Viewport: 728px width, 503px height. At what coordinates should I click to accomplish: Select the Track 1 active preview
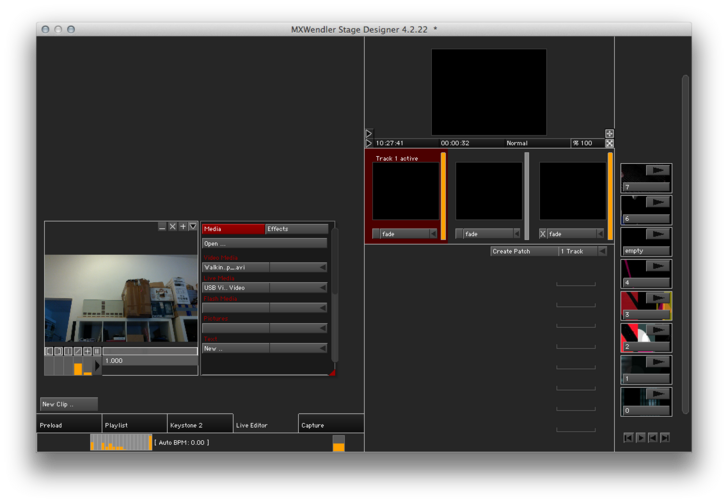405,191
